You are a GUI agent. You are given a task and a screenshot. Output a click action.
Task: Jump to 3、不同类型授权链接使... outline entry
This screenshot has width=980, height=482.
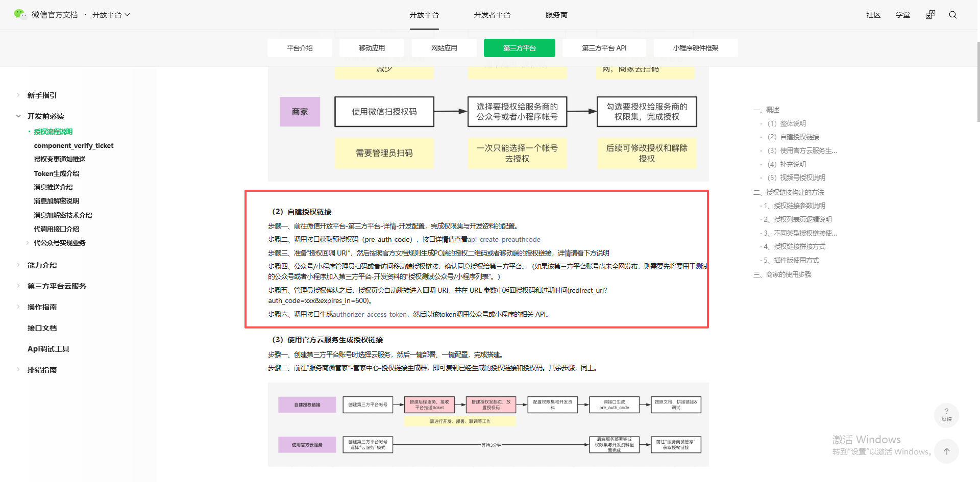point(800,233)
